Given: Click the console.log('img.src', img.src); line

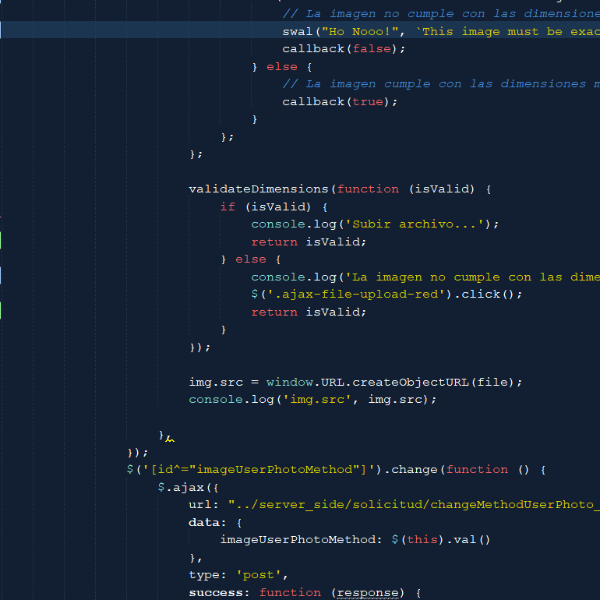Looking at the screenshot, I should click(x=312, y=399).
